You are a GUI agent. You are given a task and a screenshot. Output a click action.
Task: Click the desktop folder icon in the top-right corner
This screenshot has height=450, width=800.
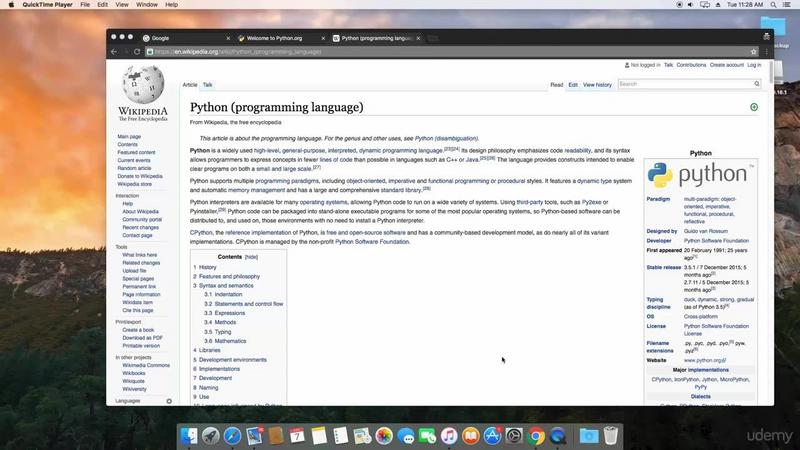(x=773, y=27)
